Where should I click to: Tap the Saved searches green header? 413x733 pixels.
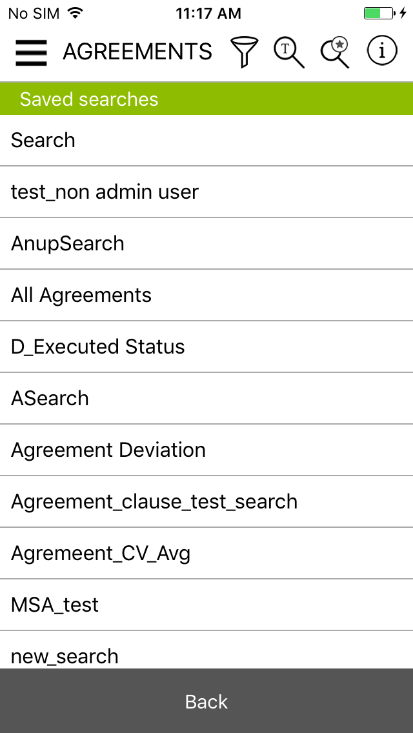click(206, 99)
